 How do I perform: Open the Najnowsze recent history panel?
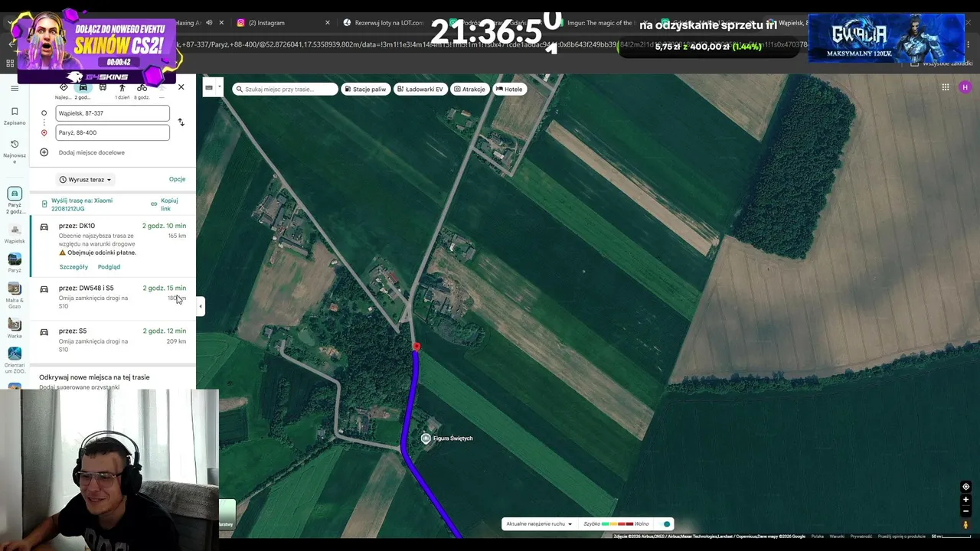[x=15, y=151]
